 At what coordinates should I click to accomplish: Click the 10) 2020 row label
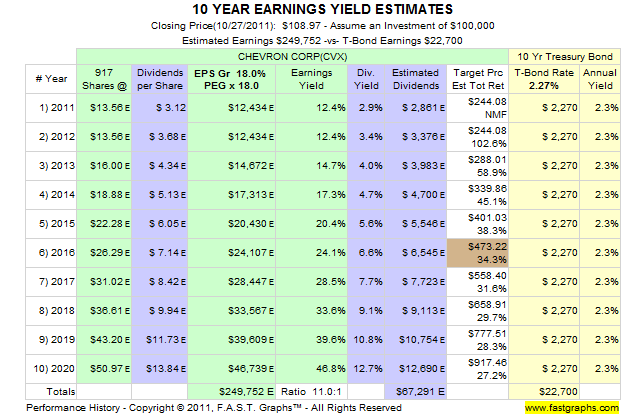(x=51, y=369)
